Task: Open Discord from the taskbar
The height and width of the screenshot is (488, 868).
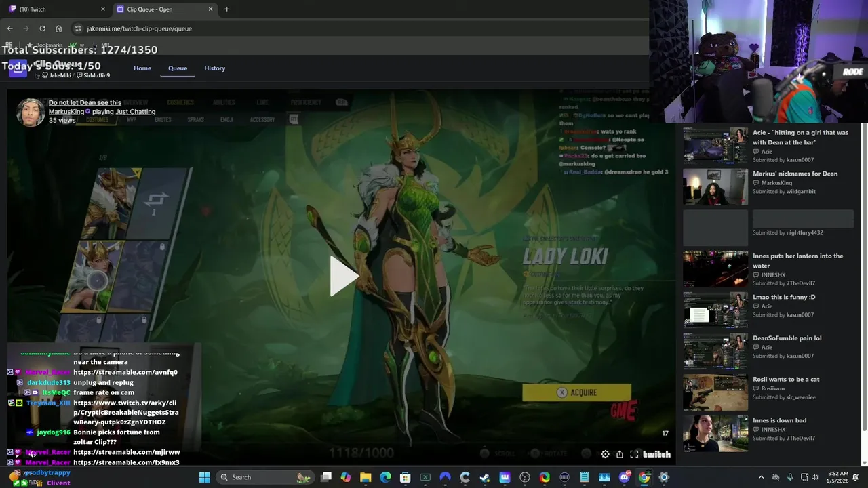Action: (624, 477)
